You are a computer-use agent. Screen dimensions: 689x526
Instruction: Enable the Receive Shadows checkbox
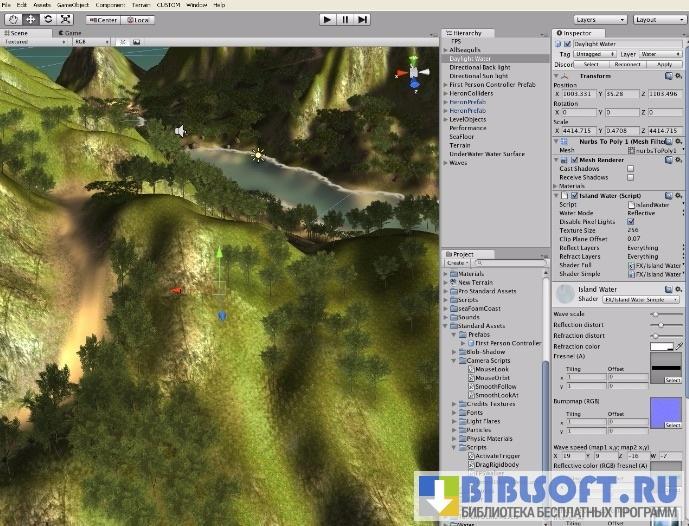click(630, 177)
